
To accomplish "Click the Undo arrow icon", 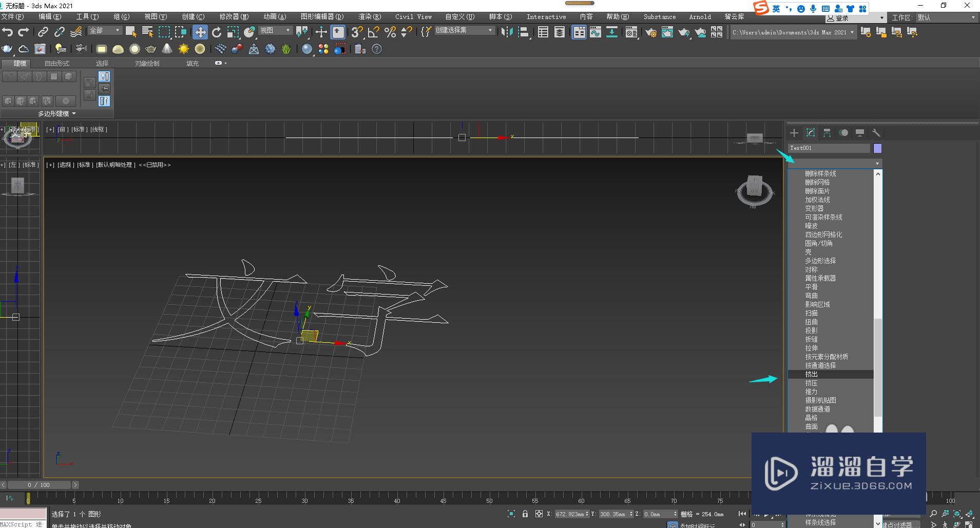I will click(7, 32).
